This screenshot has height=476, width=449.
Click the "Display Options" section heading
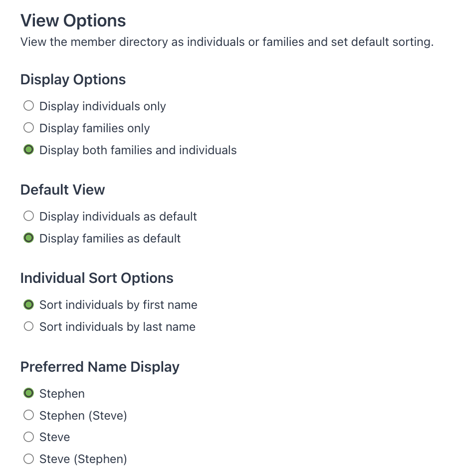(x=73, y=79)
